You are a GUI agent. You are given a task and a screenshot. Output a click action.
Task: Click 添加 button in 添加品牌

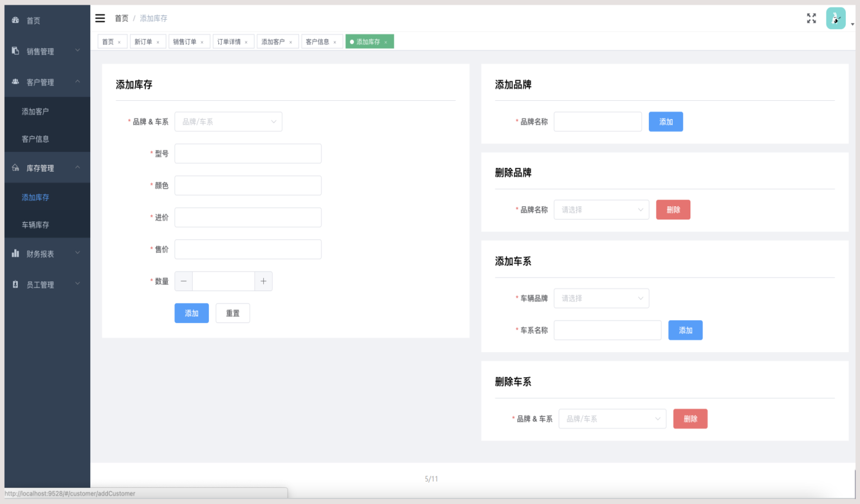[666, 122]
